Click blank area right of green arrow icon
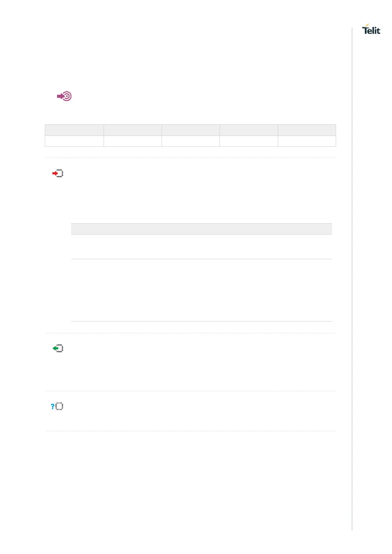392x554 pixels. [x=197, y=362]
